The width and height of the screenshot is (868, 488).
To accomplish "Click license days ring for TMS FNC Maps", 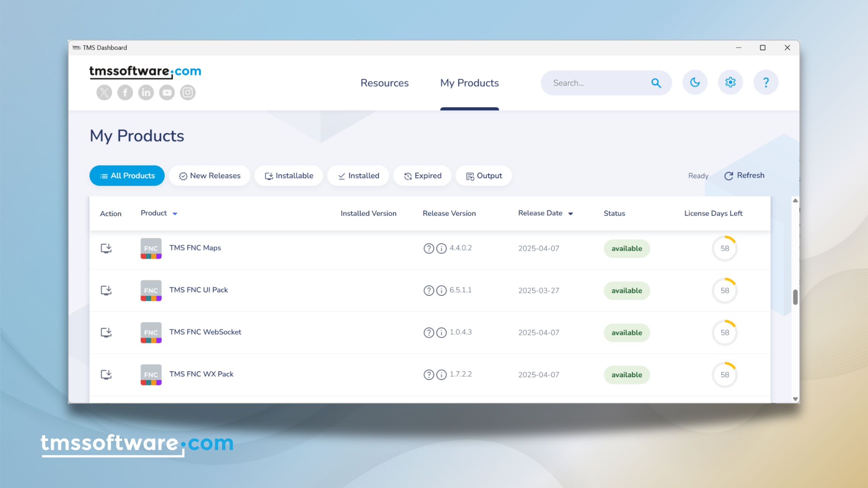I will coord(725,249).
